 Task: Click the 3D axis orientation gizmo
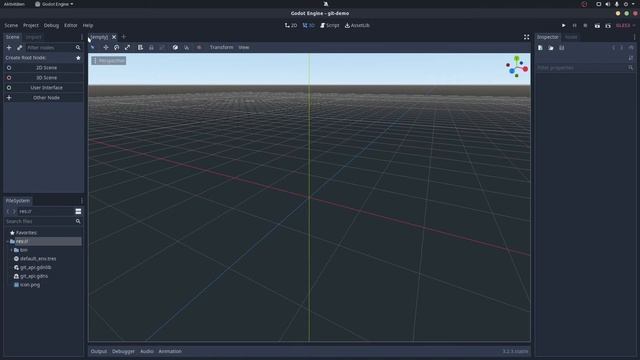[517, 67]
